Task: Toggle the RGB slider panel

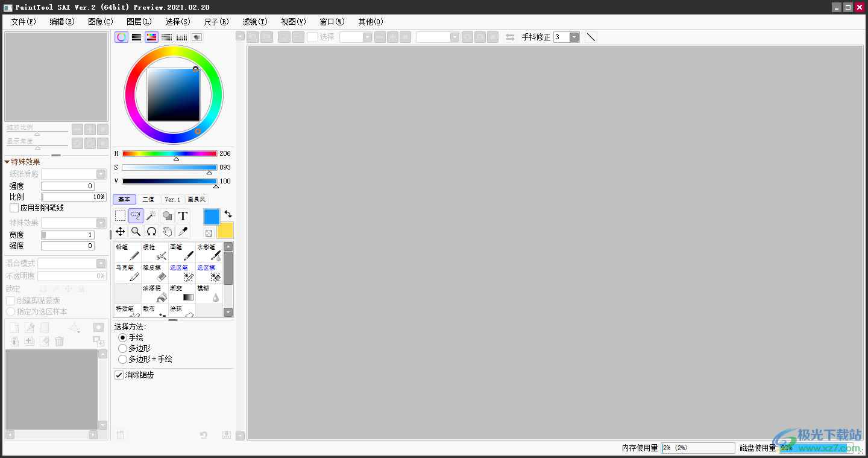Action: tap(137, 37)
